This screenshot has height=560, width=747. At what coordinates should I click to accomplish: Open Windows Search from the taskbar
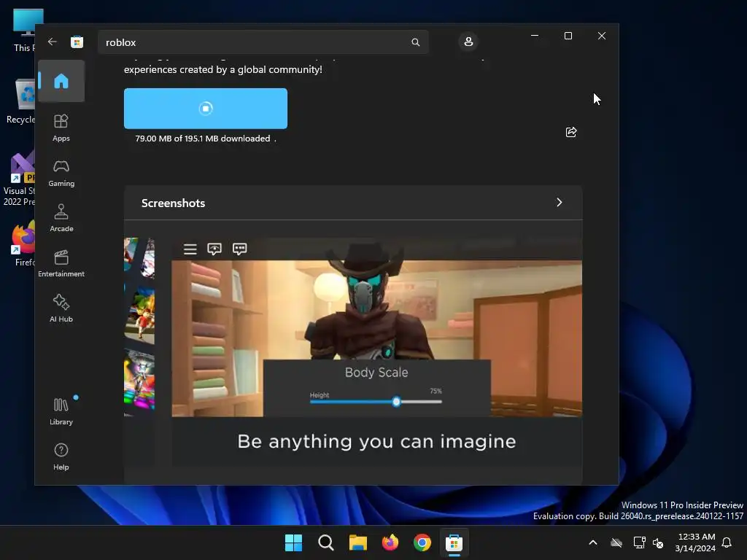click(x=326, y=542)
